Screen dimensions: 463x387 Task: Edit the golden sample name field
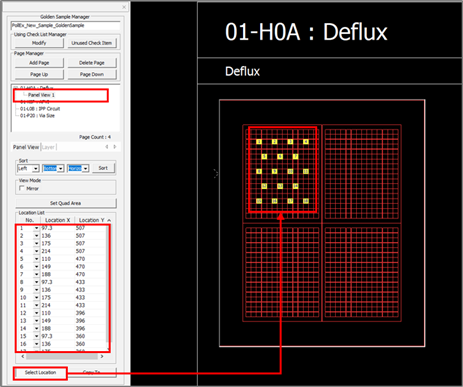(x=66, y=25)
